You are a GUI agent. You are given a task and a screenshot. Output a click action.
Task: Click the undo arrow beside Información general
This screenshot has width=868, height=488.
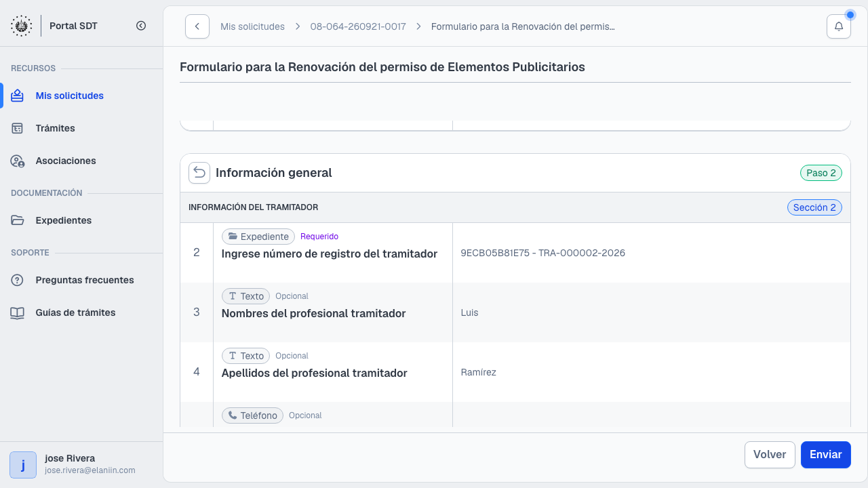click(x=199, y=173)
